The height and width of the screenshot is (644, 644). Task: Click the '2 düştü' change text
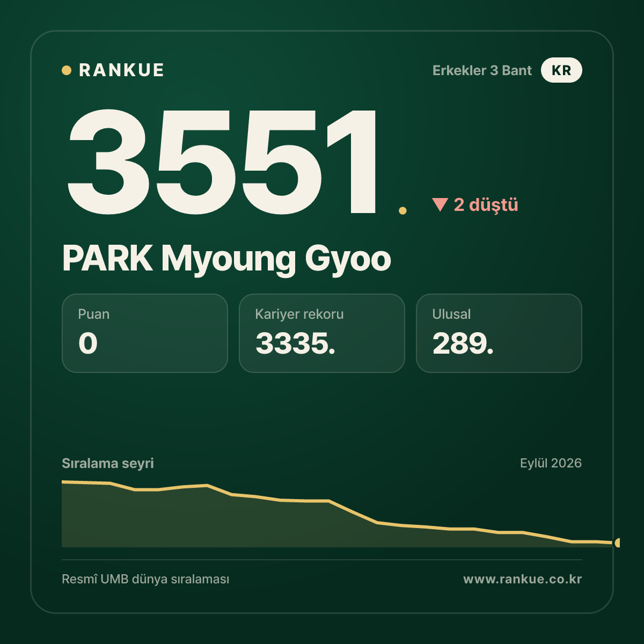click(486, 204)
